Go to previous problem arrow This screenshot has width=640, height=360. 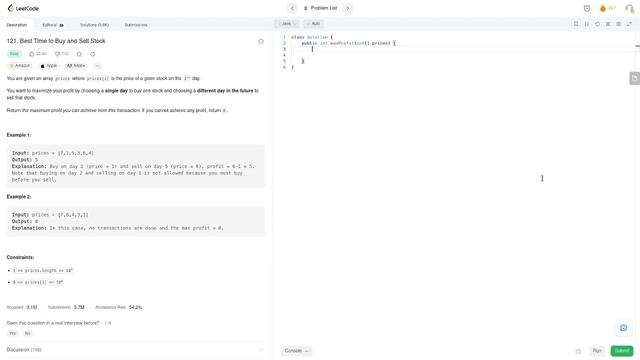tap(292, 8)
